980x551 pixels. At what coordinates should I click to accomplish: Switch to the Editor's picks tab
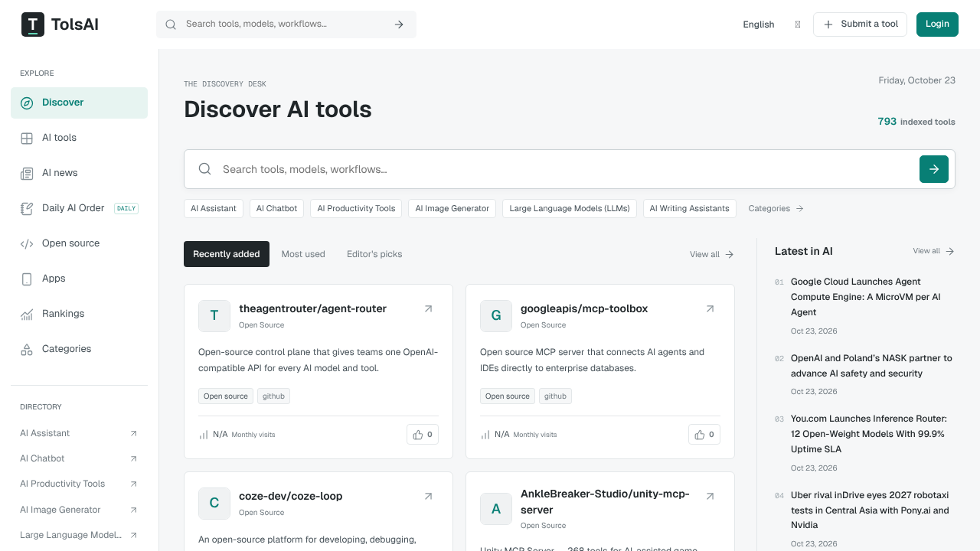click(374, 254)
